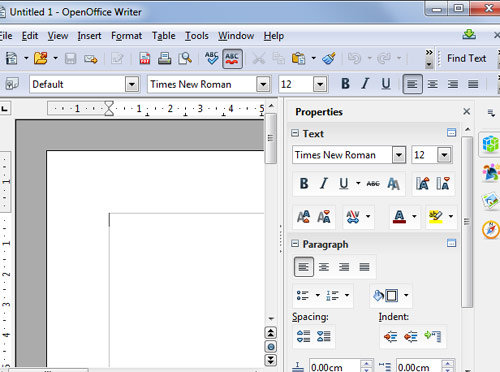Open the Default paragraph style dropdown

click(132, 84)
